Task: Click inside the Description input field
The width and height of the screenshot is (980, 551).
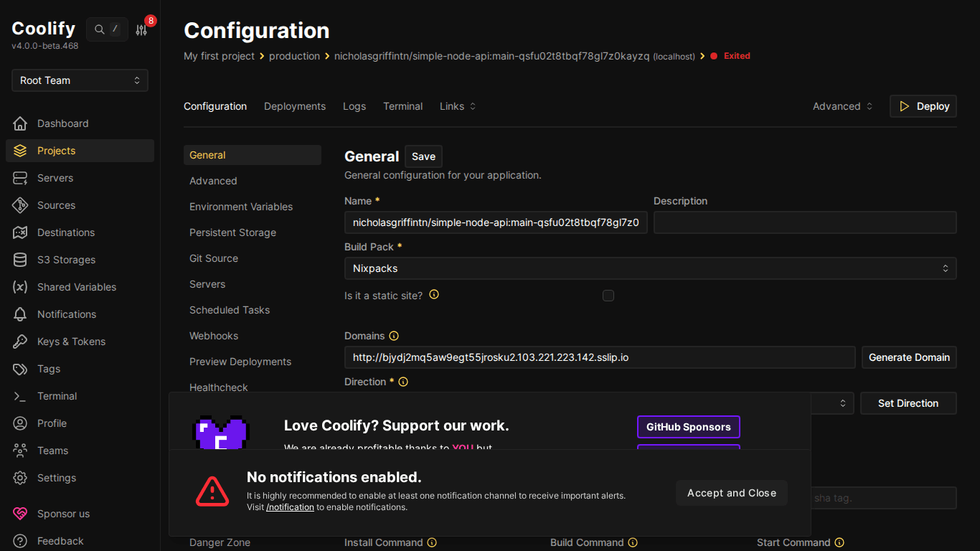Action: (804, 222)
